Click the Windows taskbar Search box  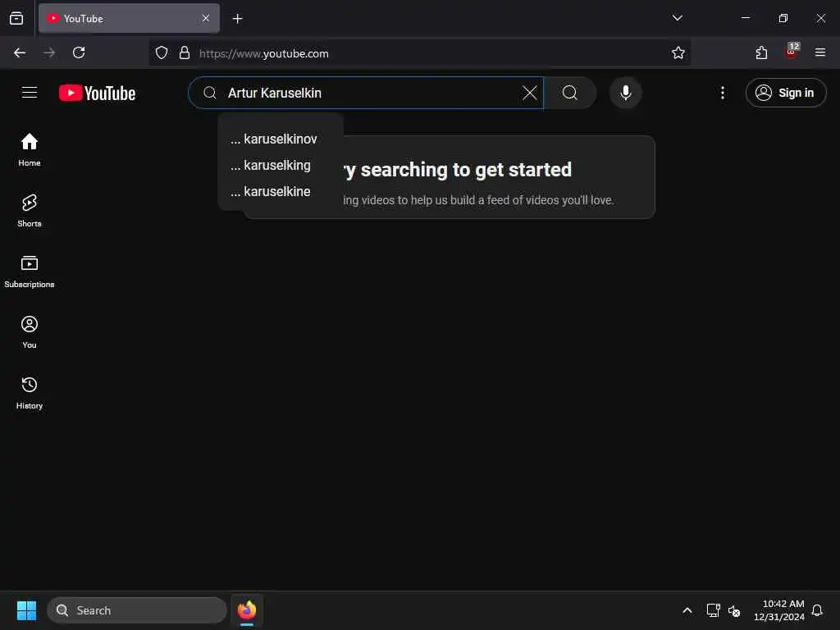pyautogui.click(x=137, y=610)
